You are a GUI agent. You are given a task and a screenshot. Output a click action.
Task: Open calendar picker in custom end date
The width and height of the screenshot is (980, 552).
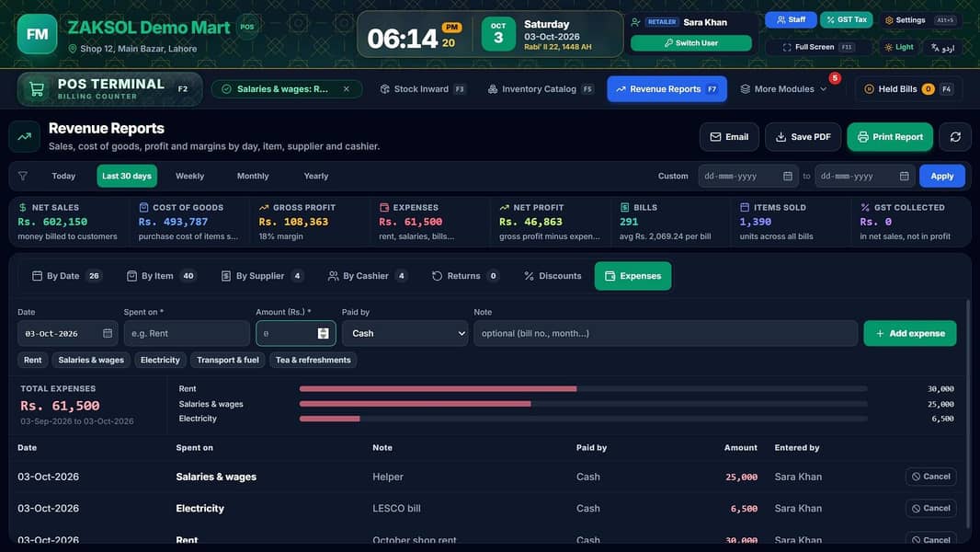[x=904, y=177]
